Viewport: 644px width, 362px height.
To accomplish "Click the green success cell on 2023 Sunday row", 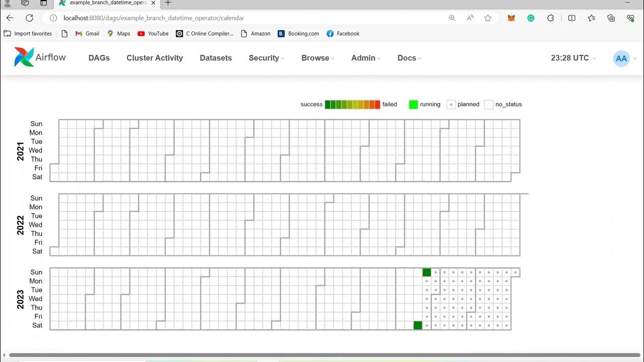I will click(x=427, y=272).
